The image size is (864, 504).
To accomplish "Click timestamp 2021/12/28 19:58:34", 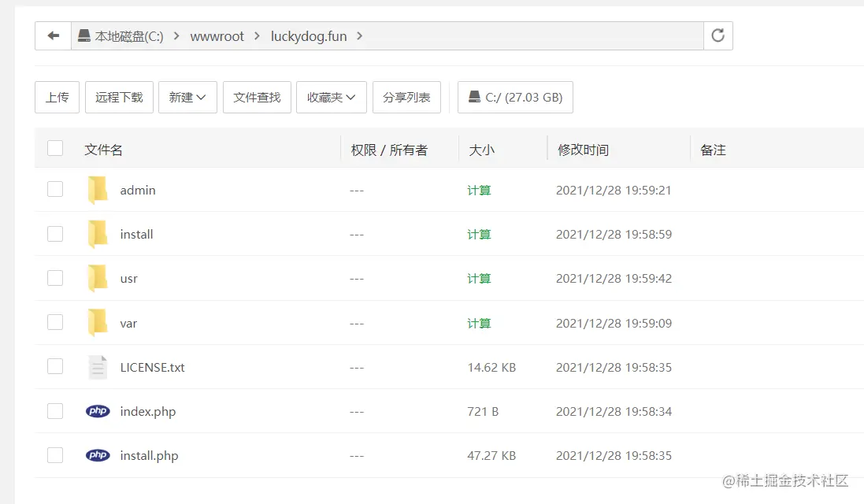I will pyautogui.click(x=614, y=411).
